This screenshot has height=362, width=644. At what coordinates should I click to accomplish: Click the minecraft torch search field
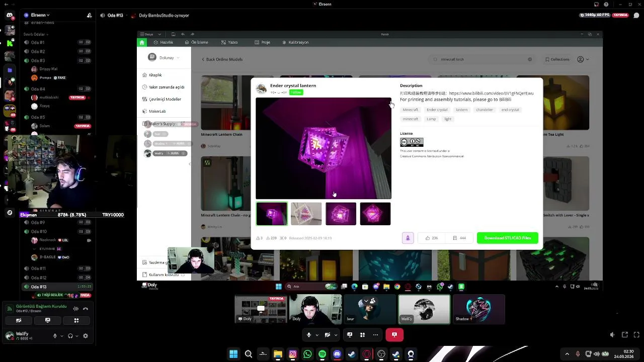click(482, 59)
